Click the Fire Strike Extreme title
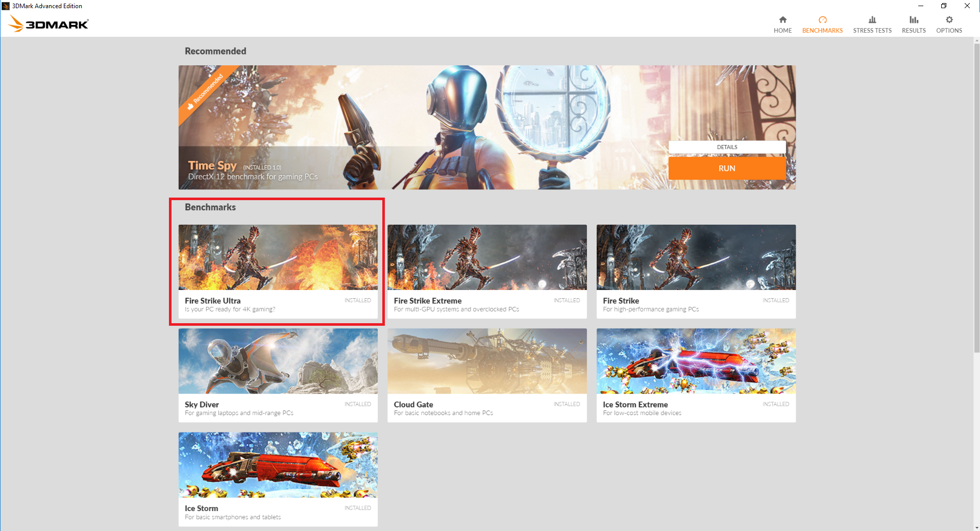Image resolution: width=980 pixels, height=531 pixels. click(428, 301)
